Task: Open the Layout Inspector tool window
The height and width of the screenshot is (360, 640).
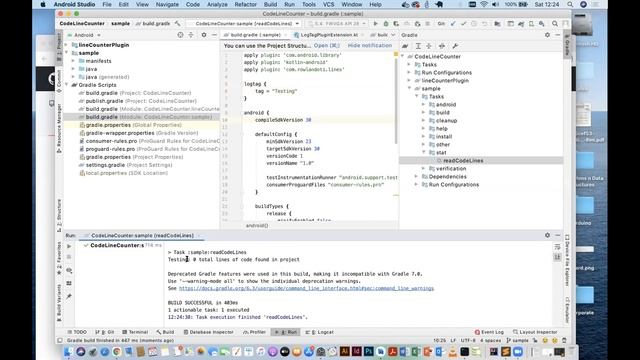Action: pyautogui.click(x=535, y=332)
